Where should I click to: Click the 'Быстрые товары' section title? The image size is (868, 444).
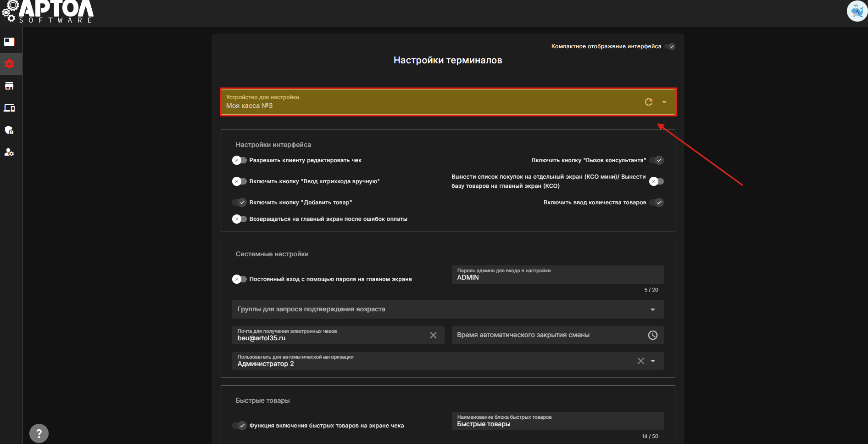point(262,400)
